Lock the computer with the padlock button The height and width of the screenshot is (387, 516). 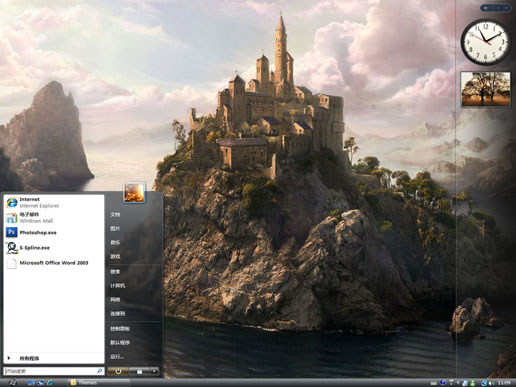139,371
